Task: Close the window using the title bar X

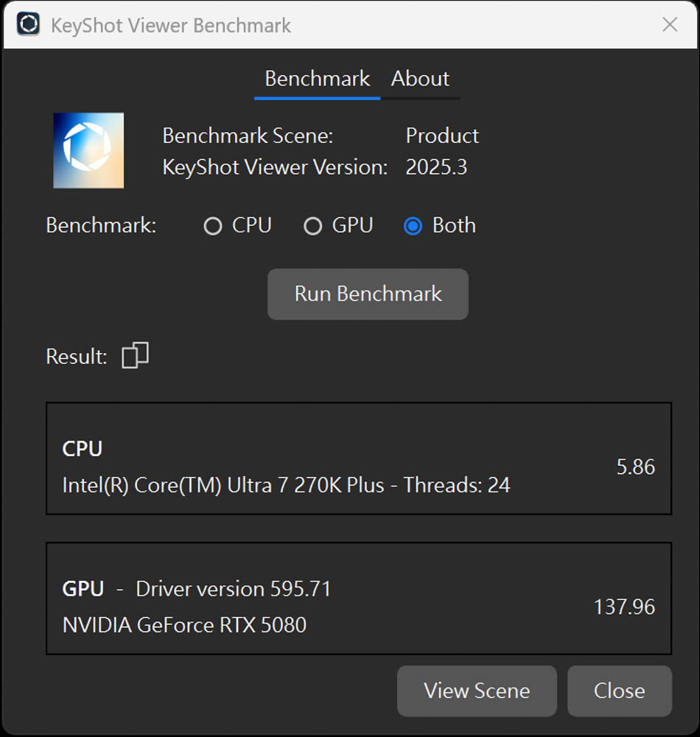Action: 669,24
